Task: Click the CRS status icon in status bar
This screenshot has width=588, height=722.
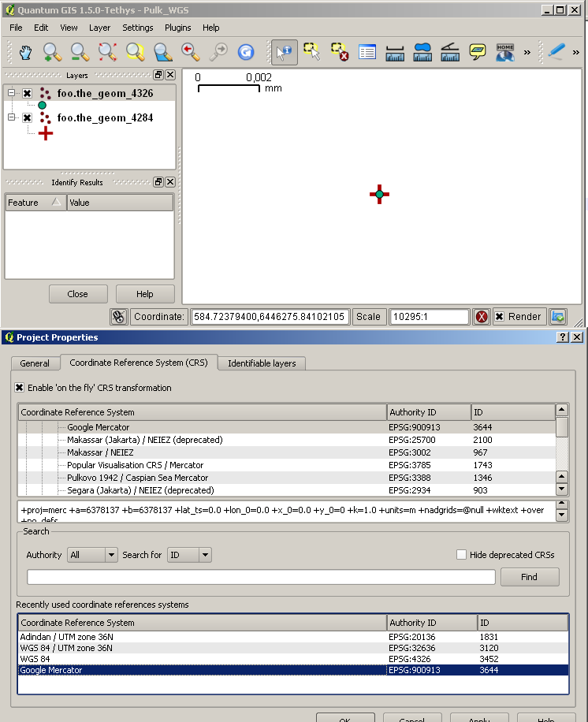Action: [x=558, y=317]
